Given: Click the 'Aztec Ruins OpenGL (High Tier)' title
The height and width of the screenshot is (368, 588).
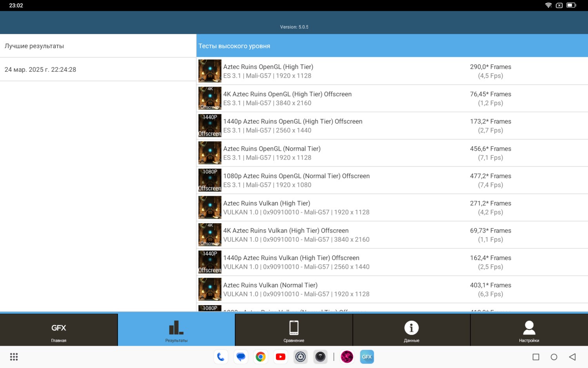Looking at the screenshot, I should tap(268, 67).
